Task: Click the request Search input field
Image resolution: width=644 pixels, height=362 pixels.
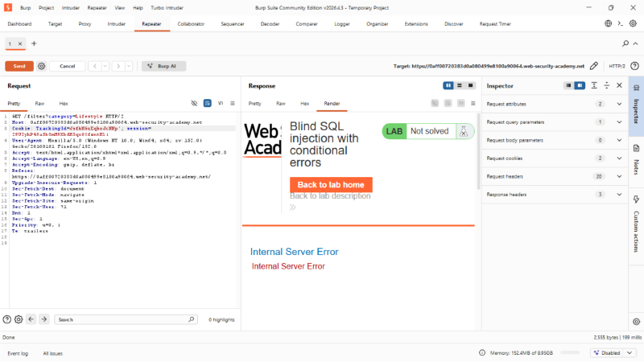Action: 126,319
